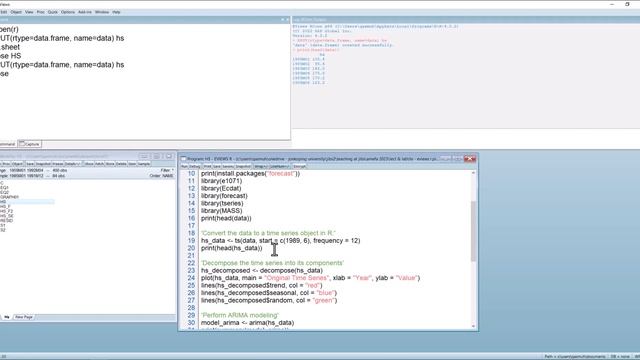Click code line 'print(head(data))'
This screenshot has height=360, width=640.
tap(226, 218)
